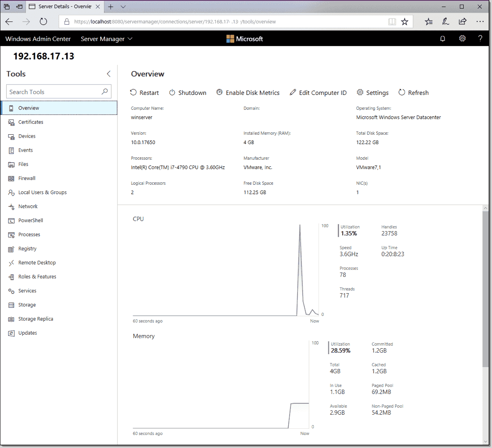
Task: Click the Microsoft logo
Action: (x=245, y=39)
